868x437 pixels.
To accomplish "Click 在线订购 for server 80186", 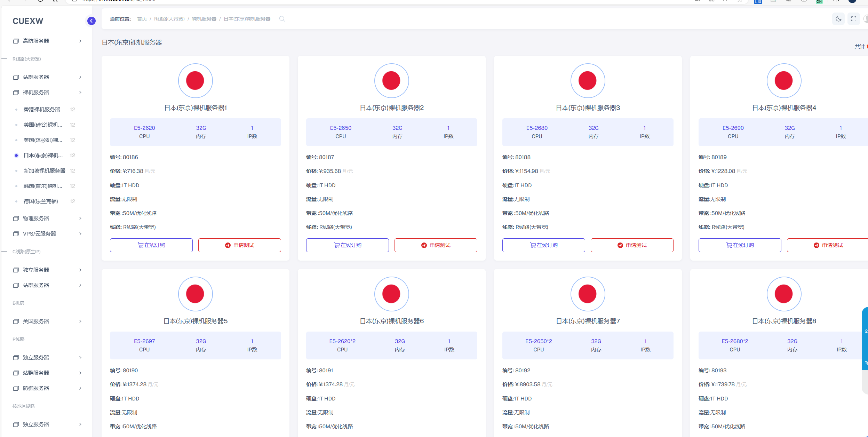I will [151, 245].
